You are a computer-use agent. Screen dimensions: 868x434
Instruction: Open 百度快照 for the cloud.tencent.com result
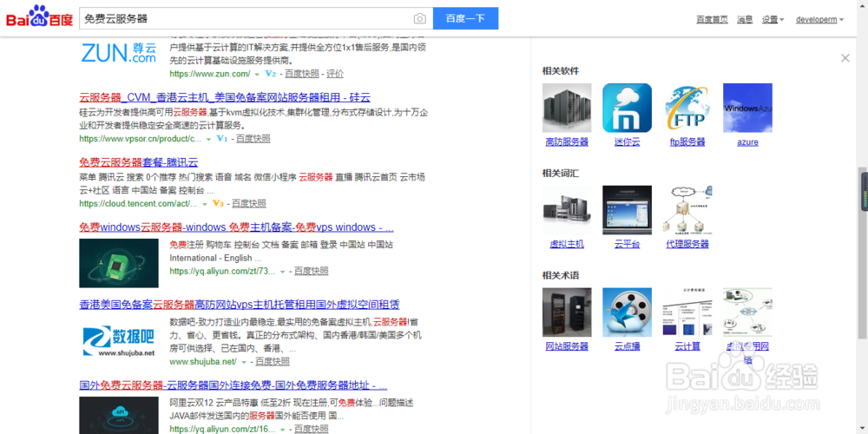coord(249,204)
